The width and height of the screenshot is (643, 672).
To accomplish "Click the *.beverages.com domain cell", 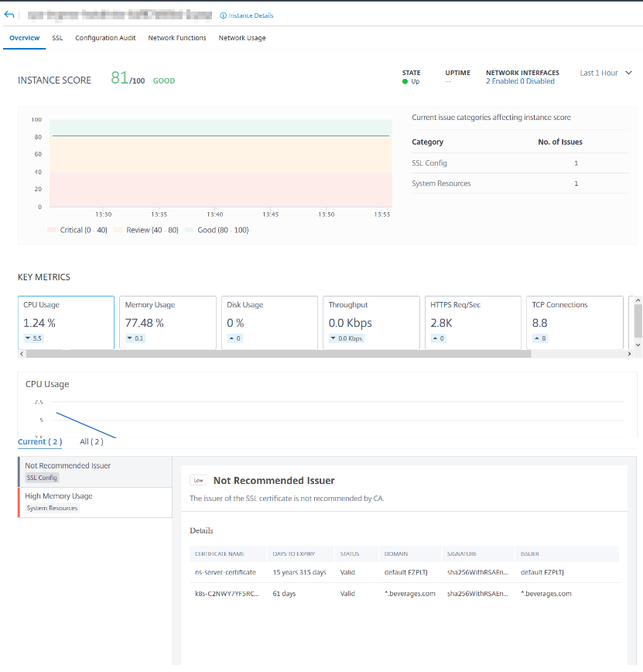I will [409, 594].
